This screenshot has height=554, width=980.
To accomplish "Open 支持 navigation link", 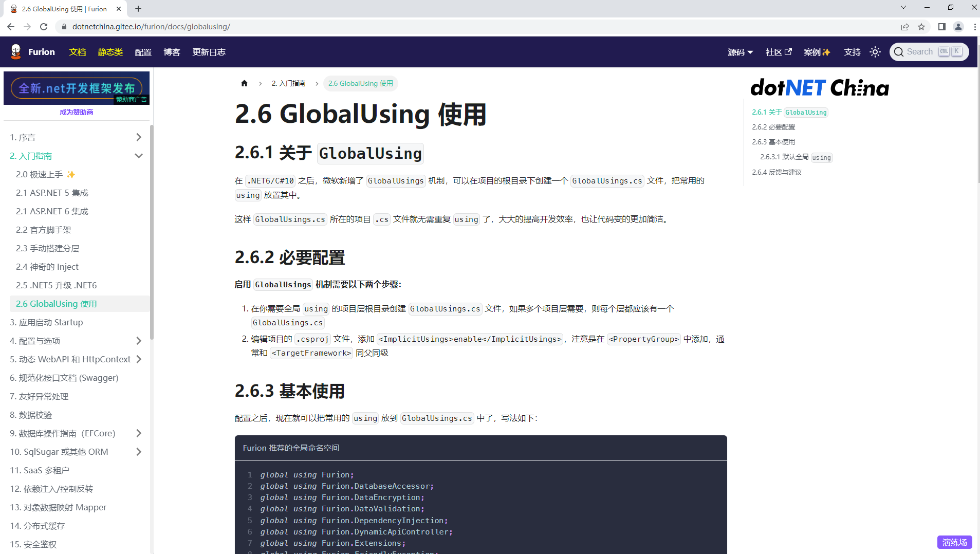I will click(853, 52).
